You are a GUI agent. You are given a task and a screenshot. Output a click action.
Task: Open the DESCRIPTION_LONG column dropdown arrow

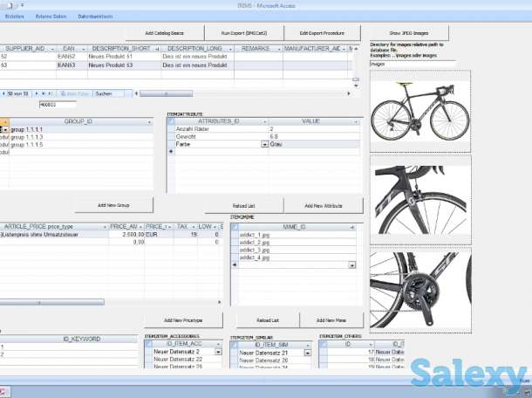point(230,49)
